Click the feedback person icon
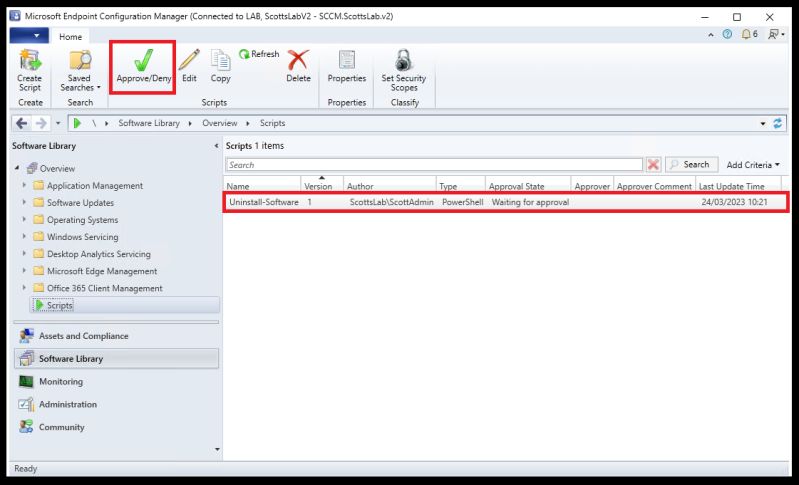This screenshot has height=485, width=799. [x=776, y=35]
